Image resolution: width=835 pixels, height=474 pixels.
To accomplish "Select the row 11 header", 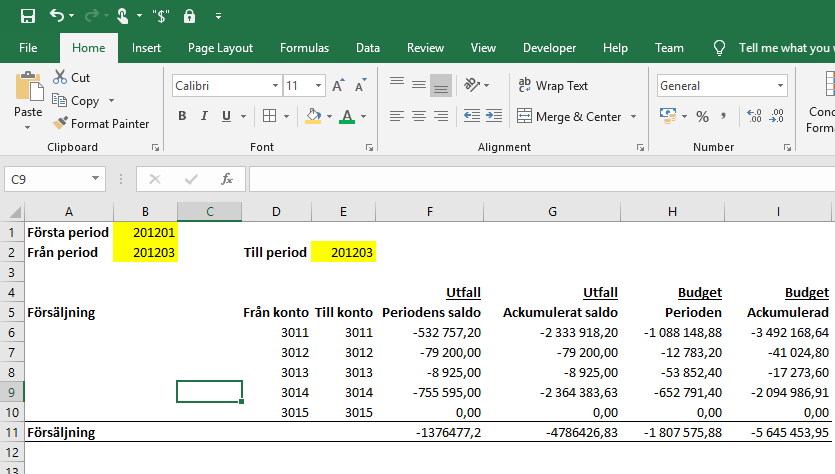I will tap(12, 432).
